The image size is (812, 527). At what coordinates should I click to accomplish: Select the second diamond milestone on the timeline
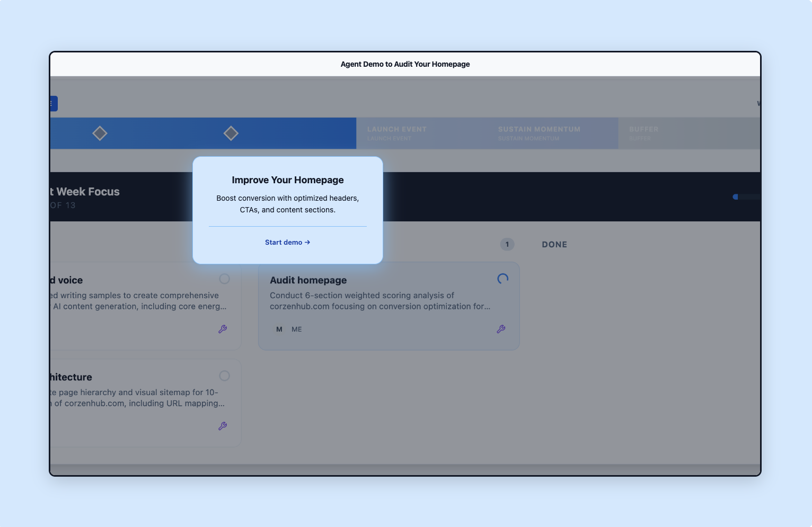231,133
